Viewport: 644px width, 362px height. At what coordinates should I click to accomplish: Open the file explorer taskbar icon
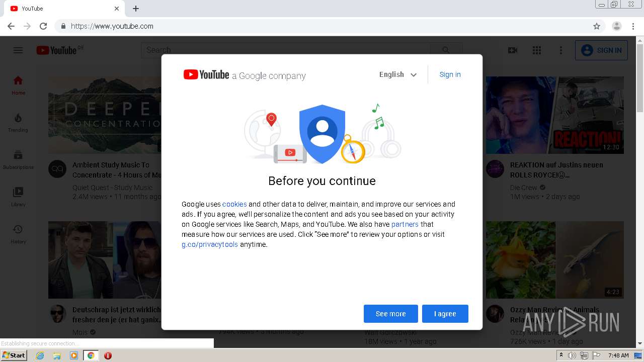[x=57, y=355]
